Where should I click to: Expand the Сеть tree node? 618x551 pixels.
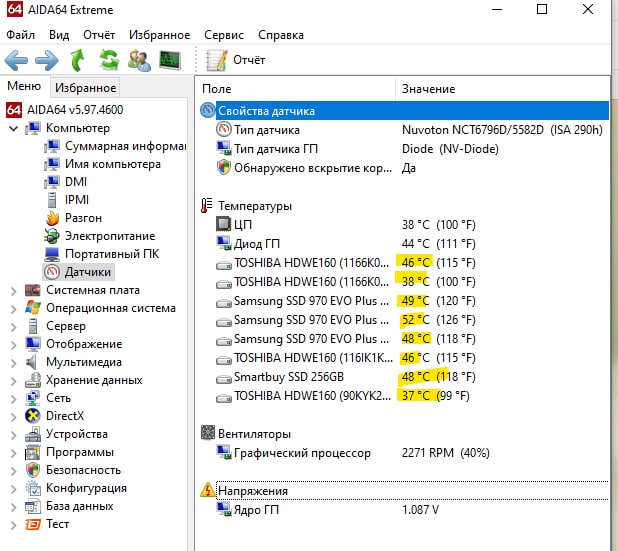[x=13, y=399]
